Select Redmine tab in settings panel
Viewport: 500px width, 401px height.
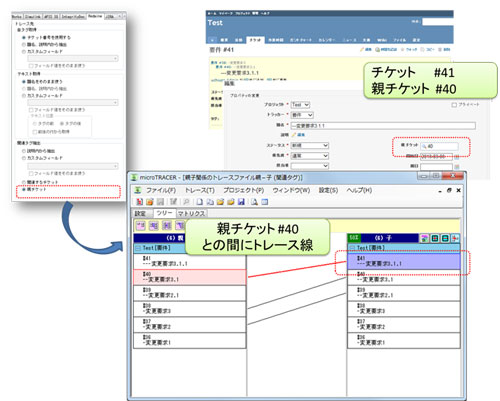pyautogui.click(x=95, y=16)
